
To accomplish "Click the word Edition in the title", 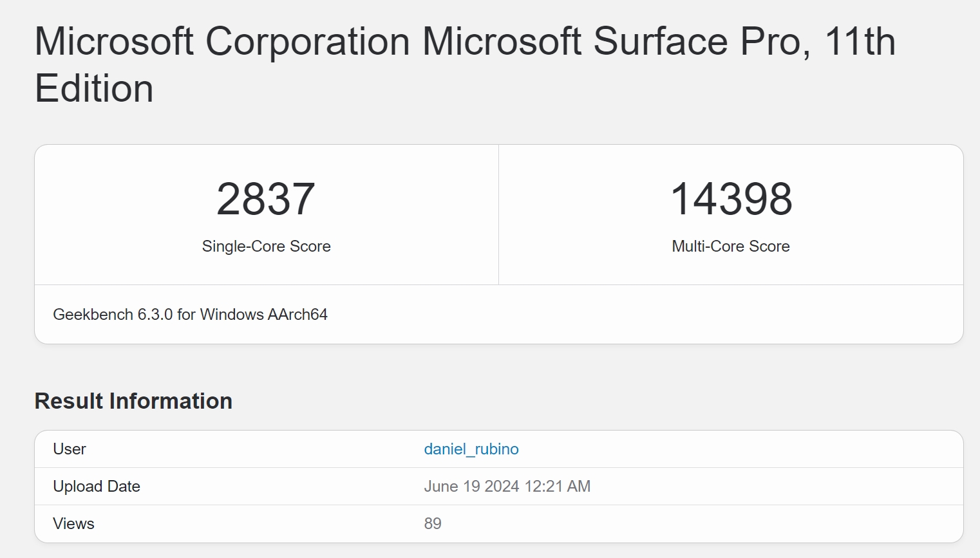I will [x=94, y=89].
